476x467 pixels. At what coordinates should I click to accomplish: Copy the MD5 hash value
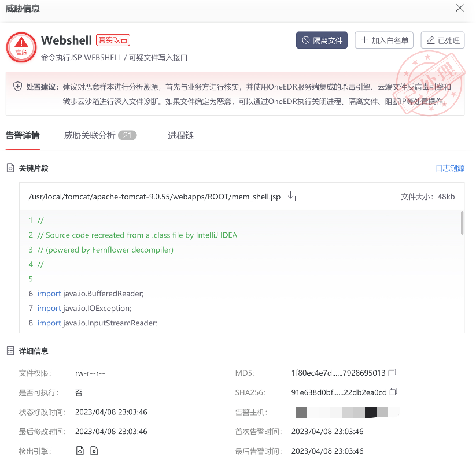click(x=393, y=373)
